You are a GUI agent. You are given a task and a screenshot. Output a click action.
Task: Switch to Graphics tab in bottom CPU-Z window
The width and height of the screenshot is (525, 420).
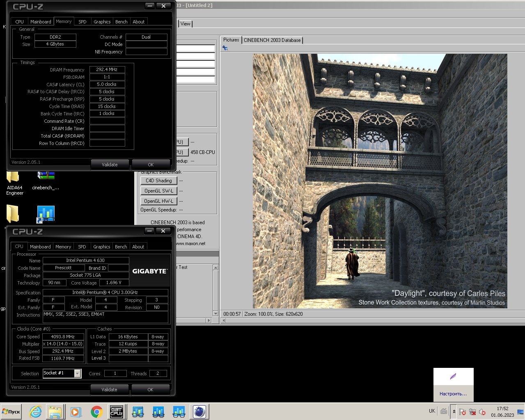(x=102, y=247)
